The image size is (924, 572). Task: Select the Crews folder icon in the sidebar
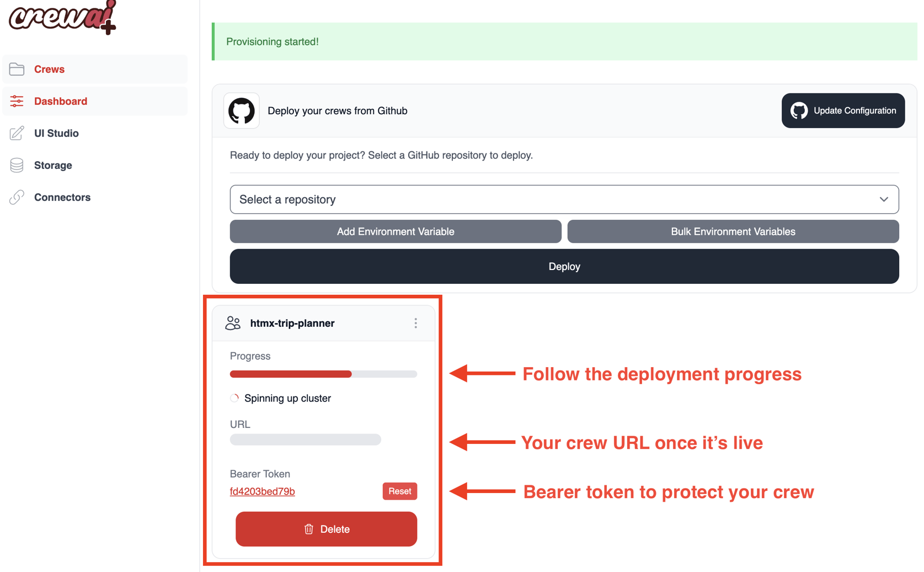(x=17, y=69)
